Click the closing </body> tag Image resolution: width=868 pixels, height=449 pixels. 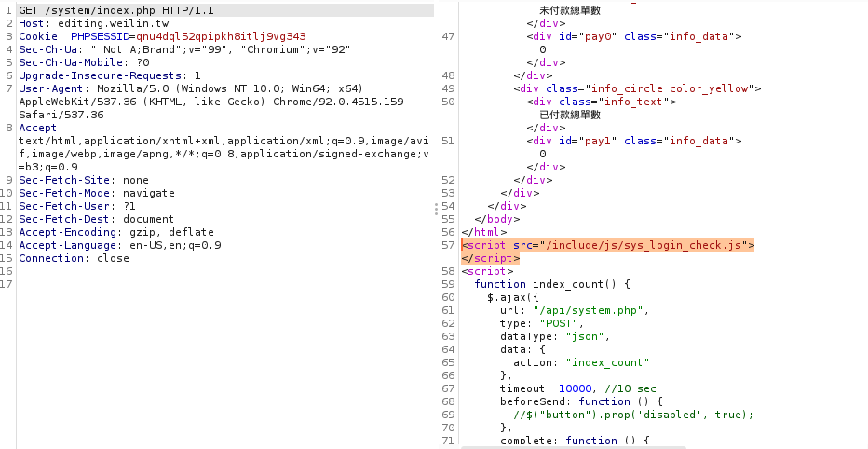(497, 219)
